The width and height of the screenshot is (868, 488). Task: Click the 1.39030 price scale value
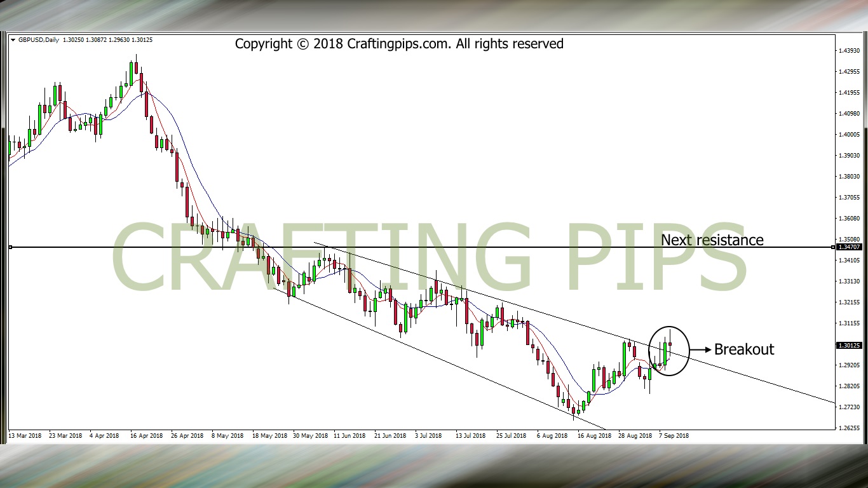click(x=850, y=155)
